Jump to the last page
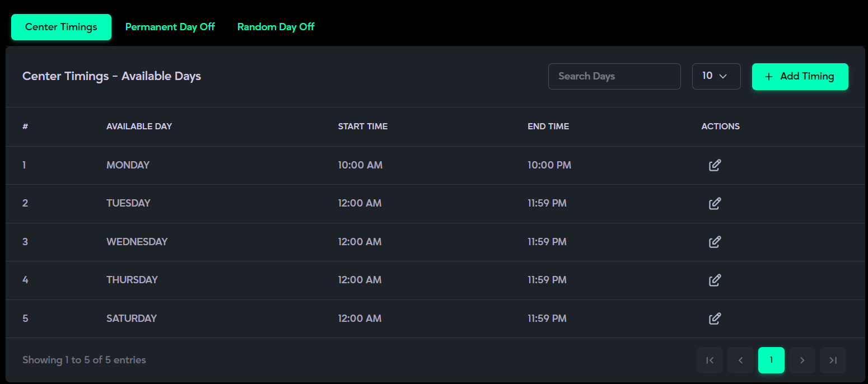Image resolution: width=868 pixels, height=384 pixels. (833, 360)
